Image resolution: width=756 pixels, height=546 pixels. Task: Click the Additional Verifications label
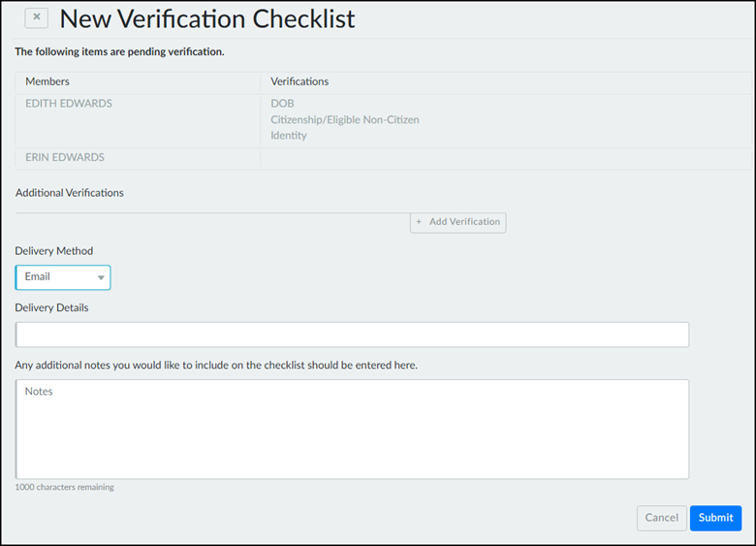70,193
